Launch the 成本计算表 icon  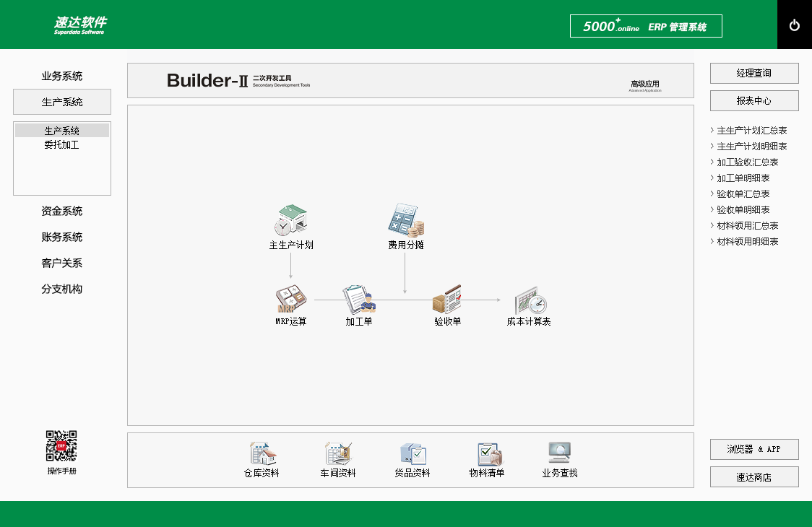click(x=530, y=300)
